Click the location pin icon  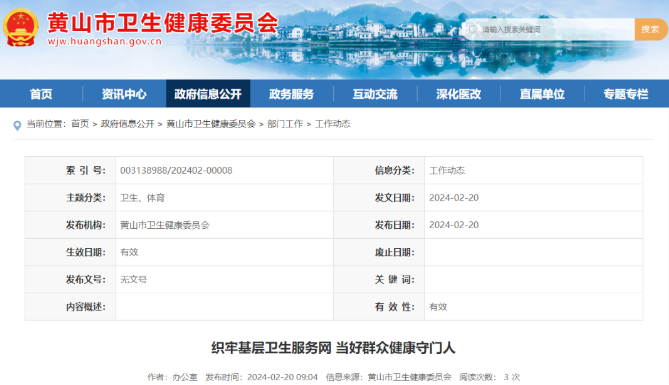pos(17,125)
